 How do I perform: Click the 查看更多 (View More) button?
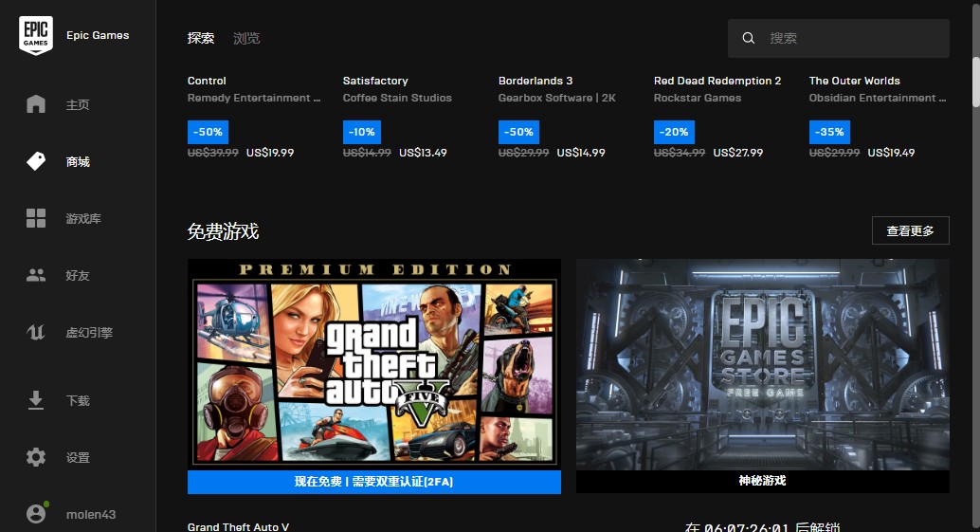(x=910, y=230)
